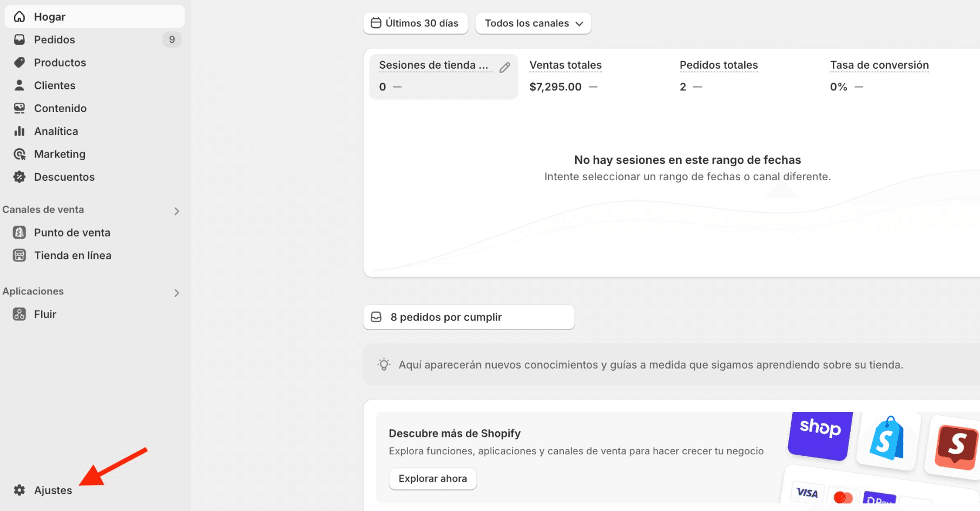Viewport: 980px width, 511px height.
Task: Click the Pedidos badge showing 9
Action: (172, 39)
